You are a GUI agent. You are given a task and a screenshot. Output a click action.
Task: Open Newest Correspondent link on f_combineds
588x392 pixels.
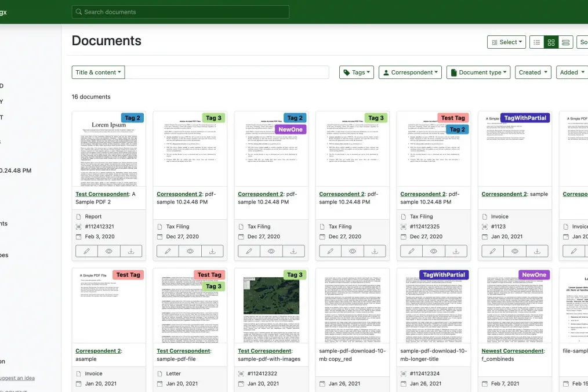(x=513, y=351)
